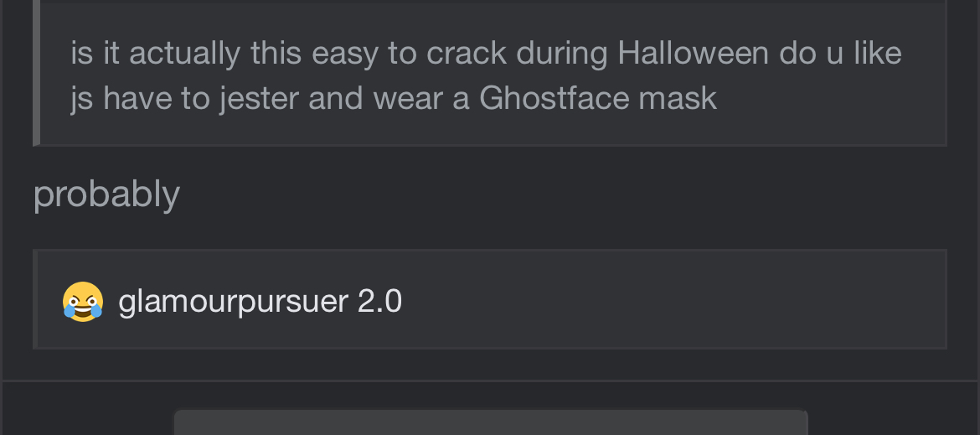Click the left border of the reaction box
Viewport: 980px width, 435px height.
[35, 299]
